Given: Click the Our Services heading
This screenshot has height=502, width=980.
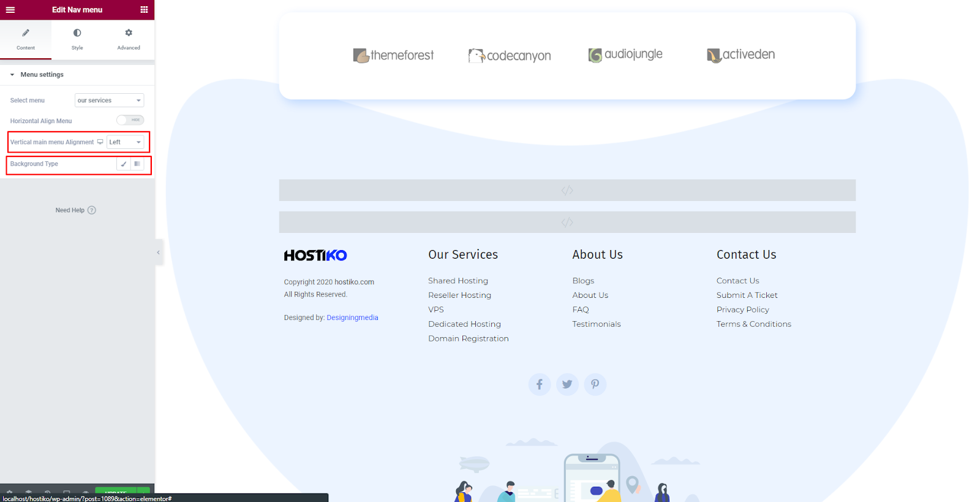Looking at the screenshot, I should tap(463, 254).
